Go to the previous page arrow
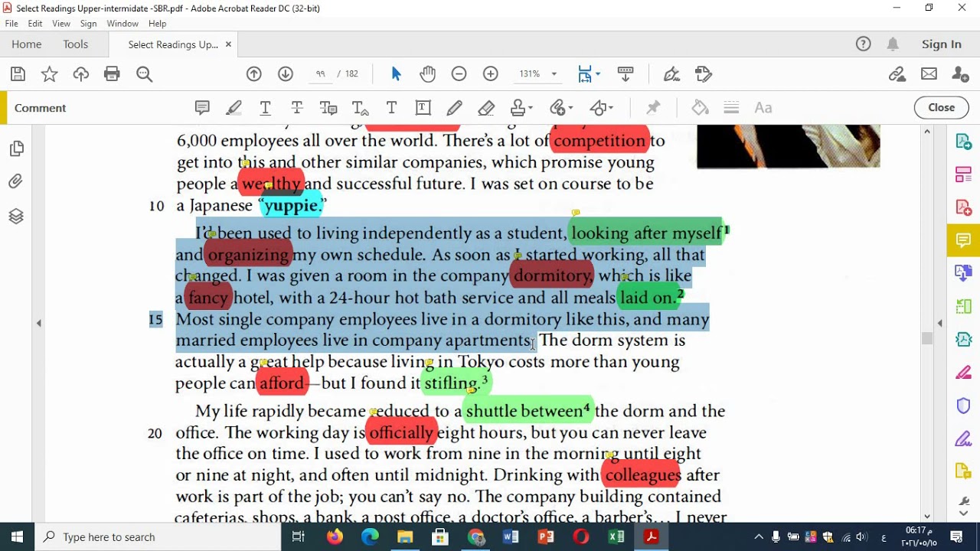The image size is (980, 551). (254, 73)
